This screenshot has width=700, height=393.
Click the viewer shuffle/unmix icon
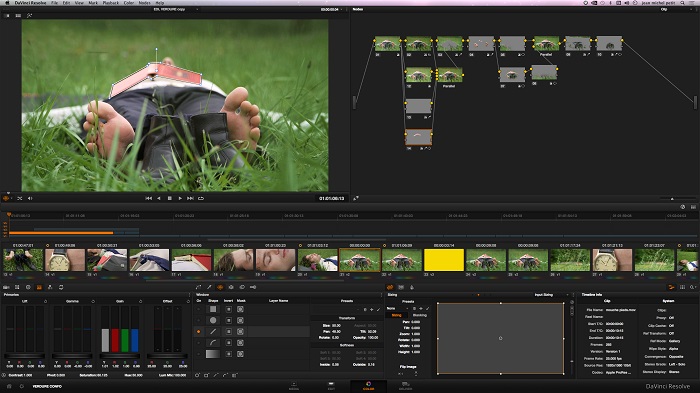coord(20,198)
